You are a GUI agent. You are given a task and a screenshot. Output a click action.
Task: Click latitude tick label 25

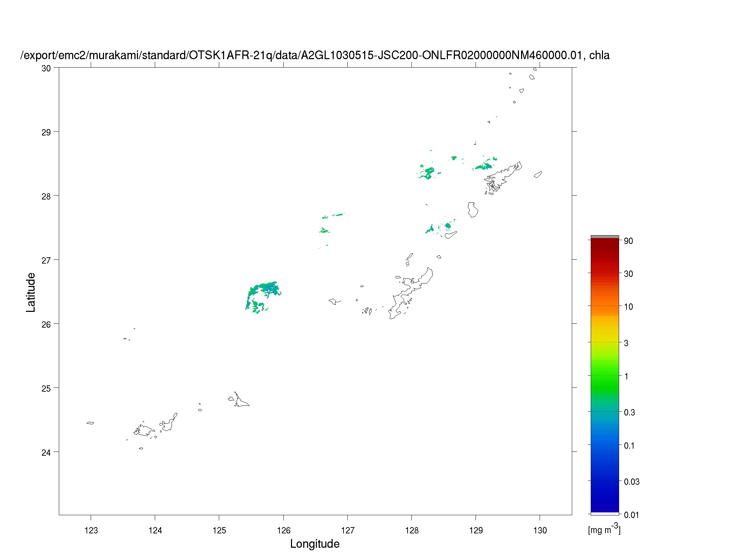(x=46, y=389)
